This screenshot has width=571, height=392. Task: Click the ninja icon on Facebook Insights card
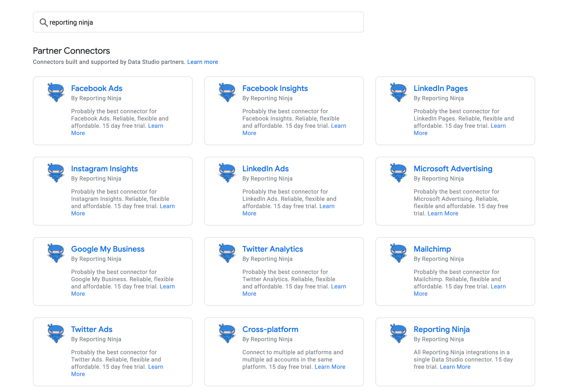click(227, 92)
